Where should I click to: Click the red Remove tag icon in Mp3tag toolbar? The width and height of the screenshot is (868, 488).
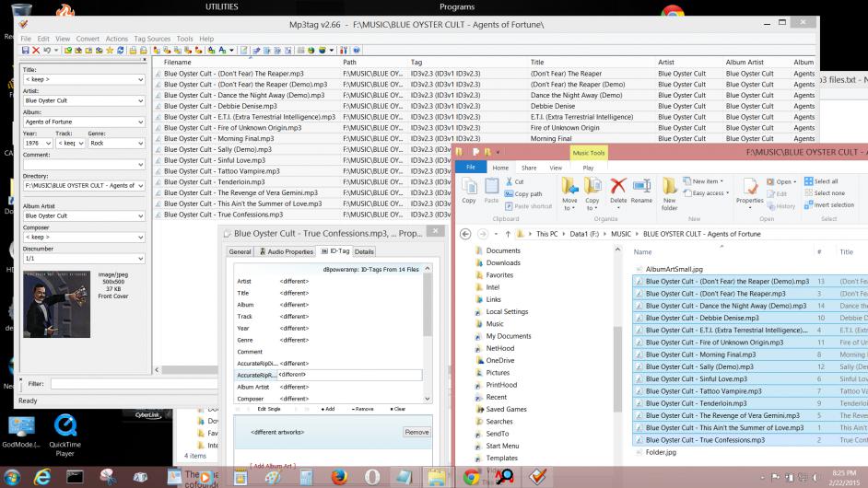coord(38,50)
